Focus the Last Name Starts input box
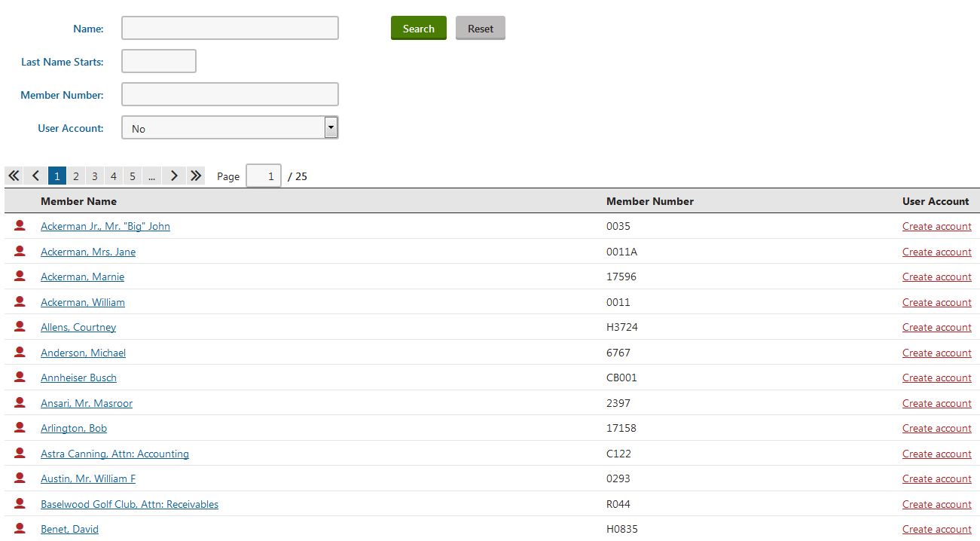This screenshot has height=541, width=980. coord(158,61)
